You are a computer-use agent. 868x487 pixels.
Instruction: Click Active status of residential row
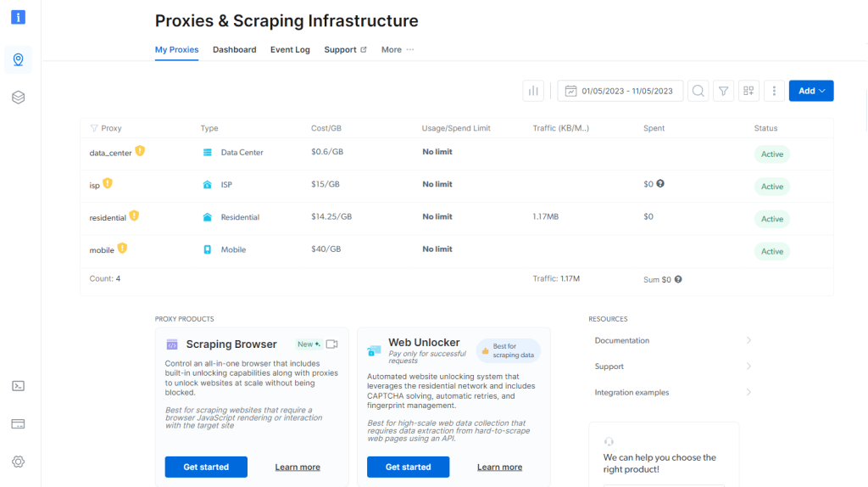point(771,219)
